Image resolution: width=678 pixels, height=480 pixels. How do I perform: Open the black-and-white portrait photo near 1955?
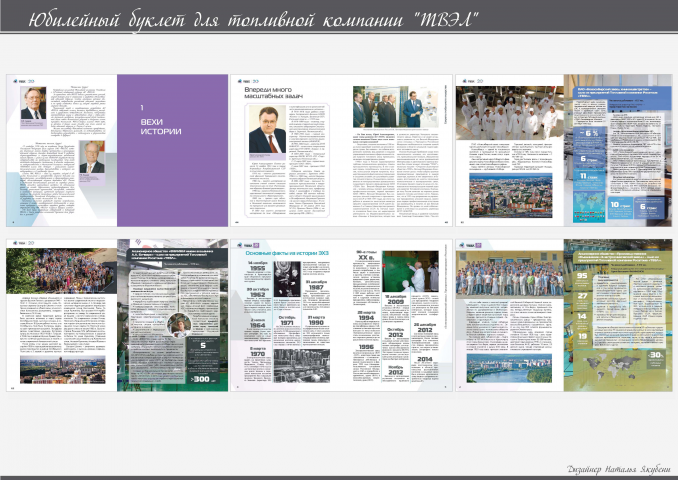[287, 279]
